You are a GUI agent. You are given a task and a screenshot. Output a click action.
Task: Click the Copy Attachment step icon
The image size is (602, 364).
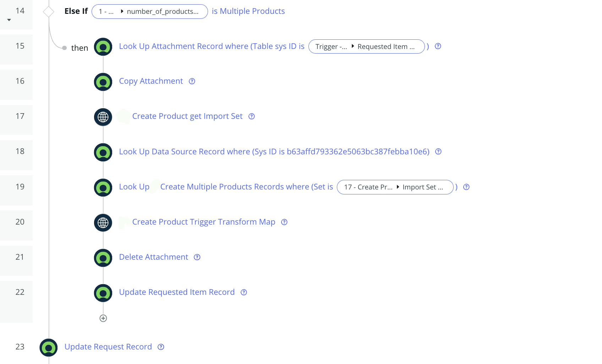[103, 82]
